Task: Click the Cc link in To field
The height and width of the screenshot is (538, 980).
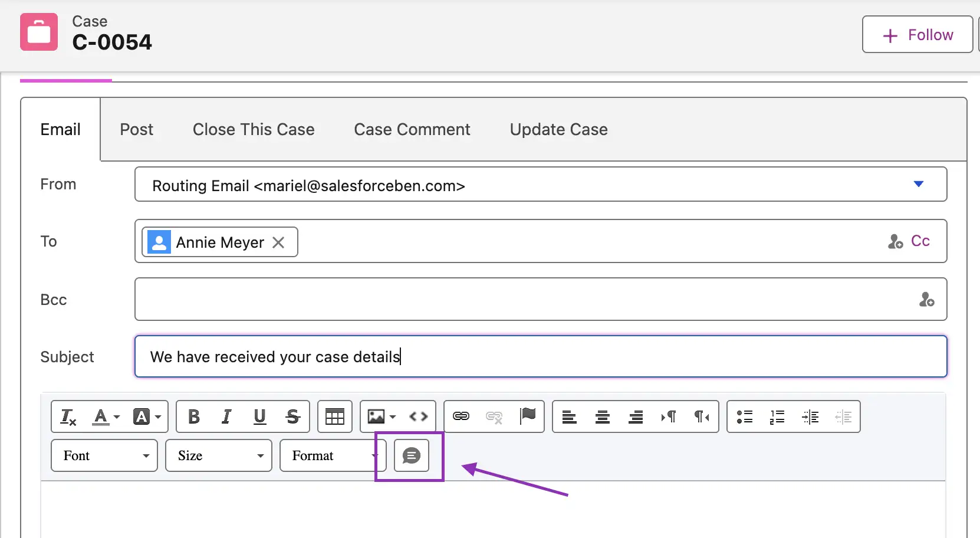Action: (920, 241)
